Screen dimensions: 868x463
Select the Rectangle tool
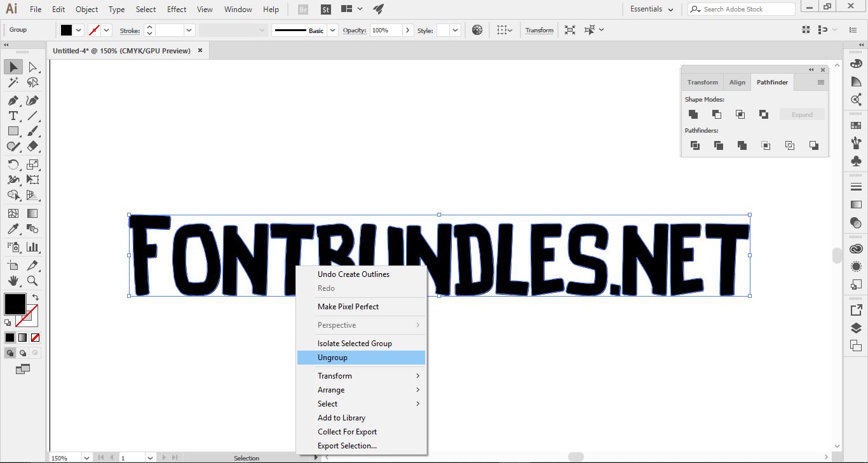(12, 131)
